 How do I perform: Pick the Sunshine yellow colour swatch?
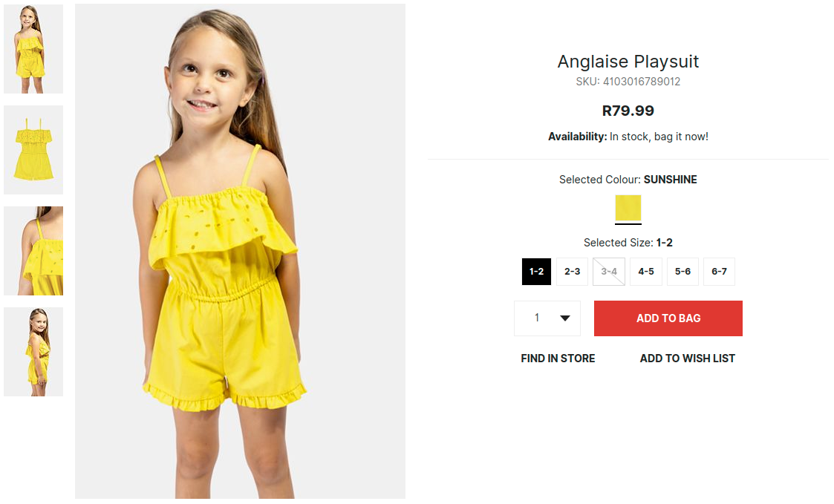click(x=628, y=208)
